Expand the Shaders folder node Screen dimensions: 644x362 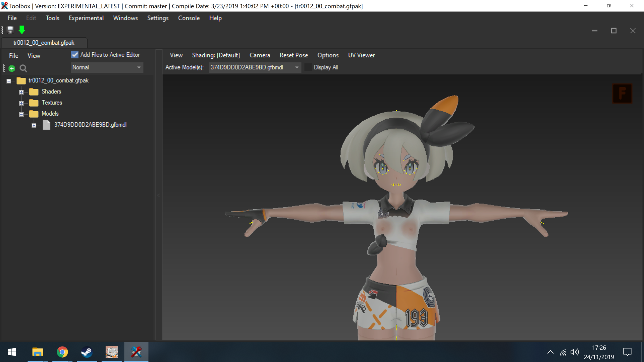pos(21,92)
